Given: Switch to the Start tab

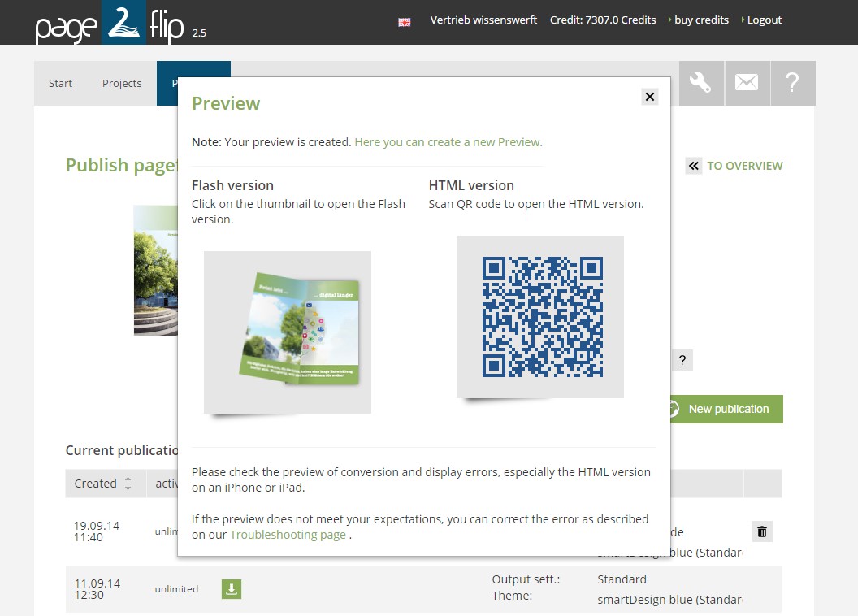Looking at the screenshot, I should point(60,82).
